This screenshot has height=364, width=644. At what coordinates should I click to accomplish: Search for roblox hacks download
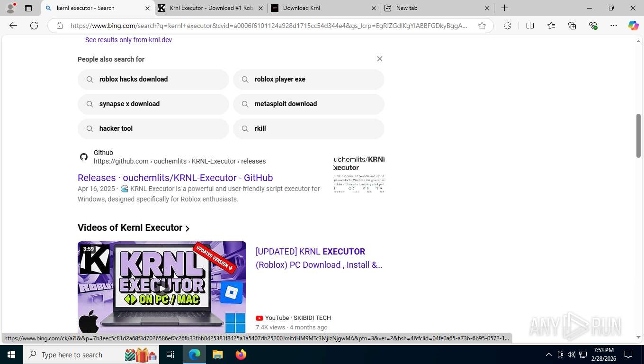click(153, 79)
